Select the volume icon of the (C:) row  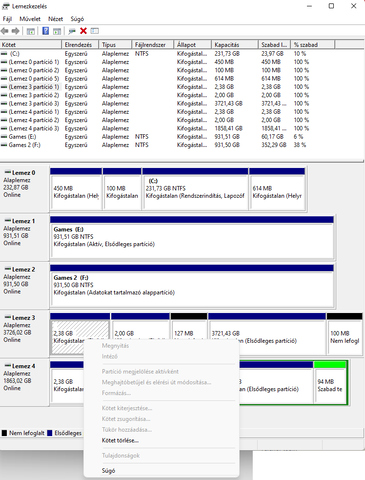click(x=4, y=54)
